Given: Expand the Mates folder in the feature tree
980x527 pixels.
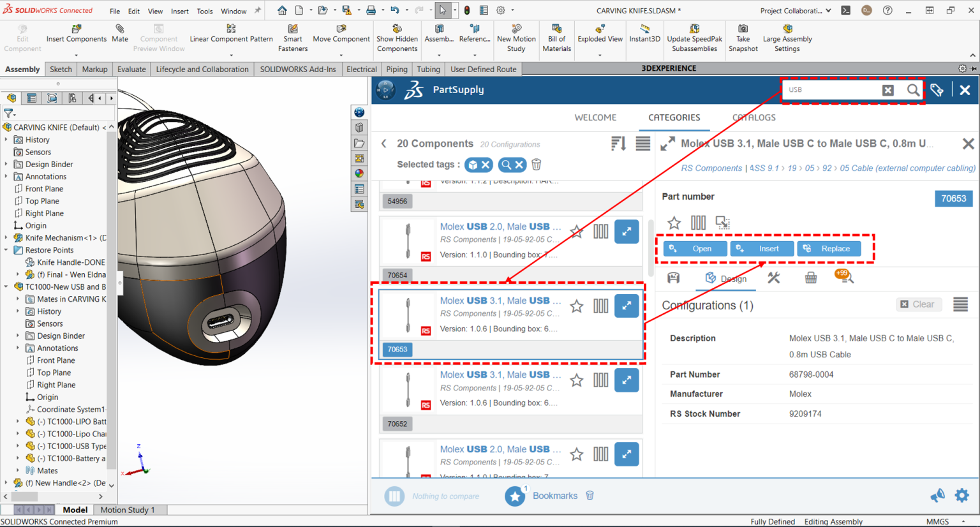Looking at the screenshot, I should pos(17,470).
